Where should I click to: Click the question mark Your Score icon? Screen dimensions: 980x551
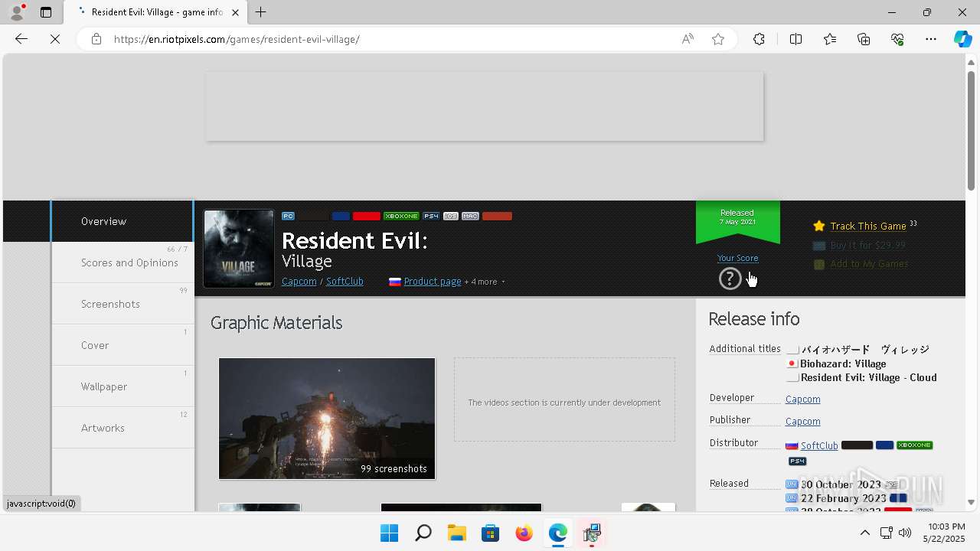730,279
